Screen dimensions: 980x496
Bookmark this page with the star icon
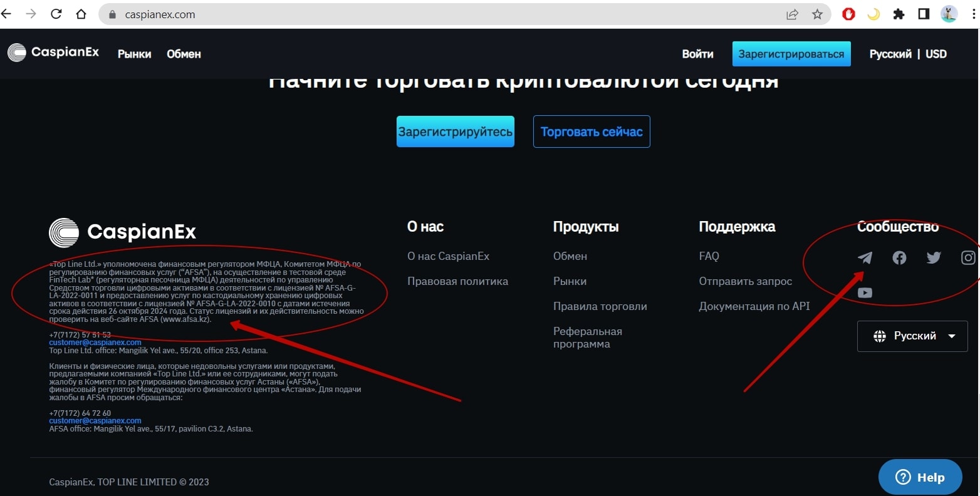[817, 14]
